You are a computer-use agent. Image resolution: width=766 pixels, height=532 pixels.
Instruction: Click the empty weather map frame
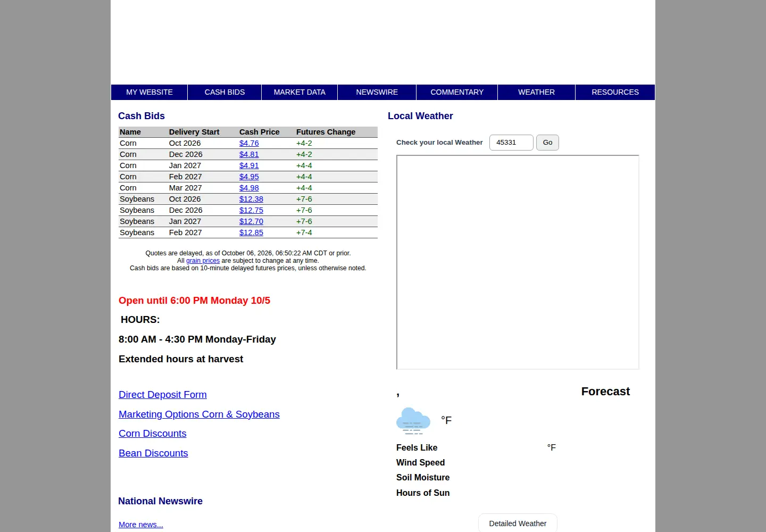pyautogui.click(x=518, y=262)
